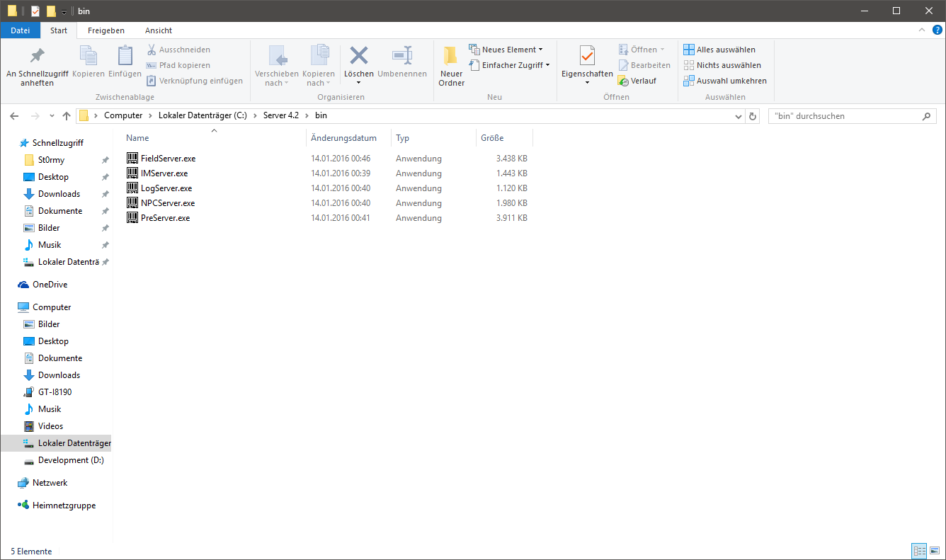This screenshot has width=946, height=560.
Task: Sort by Größe column header
Action: 504,138
